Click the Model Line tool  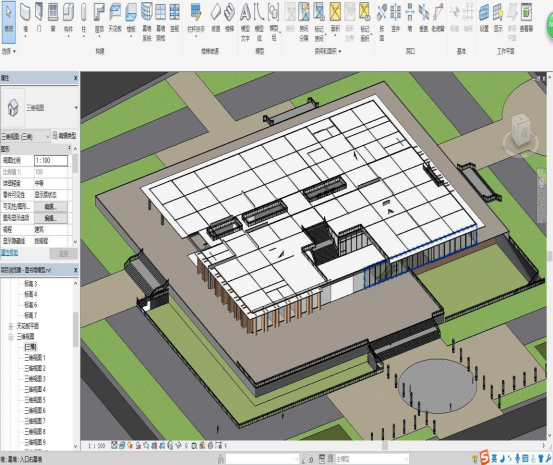pyautogui.click(x=259, y=21)
